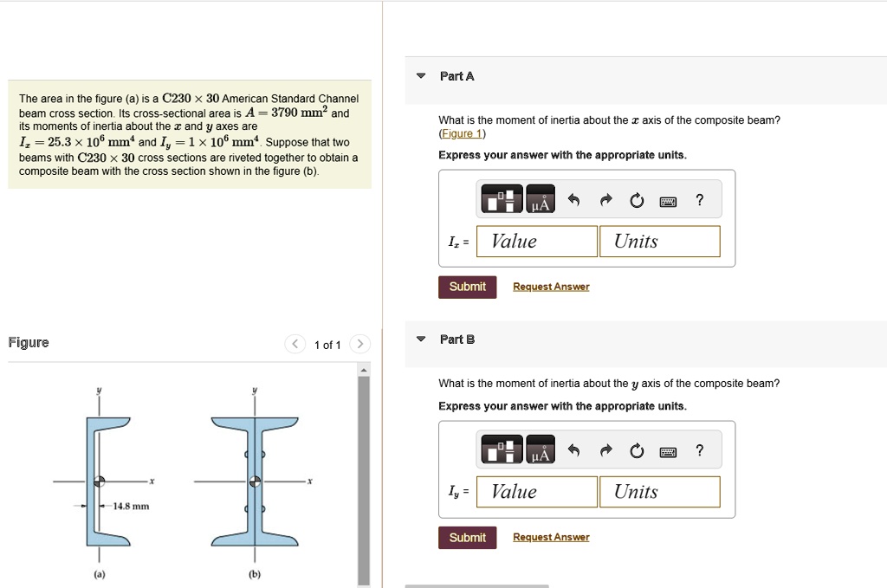Insert units using the µÅ icon in Part A

pyautogui.click(x=540, y=198)
